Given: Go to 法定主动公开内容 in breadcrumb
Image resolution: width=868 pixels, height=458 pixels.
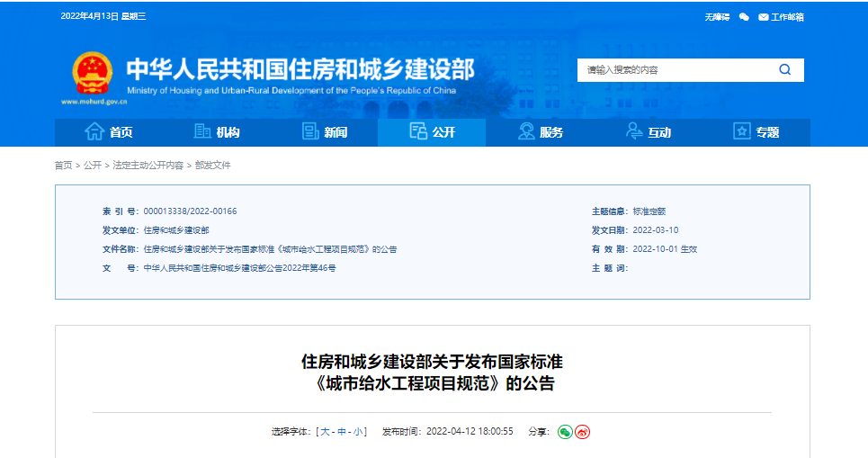Looking at the screenshot, I should pos(148,165).
